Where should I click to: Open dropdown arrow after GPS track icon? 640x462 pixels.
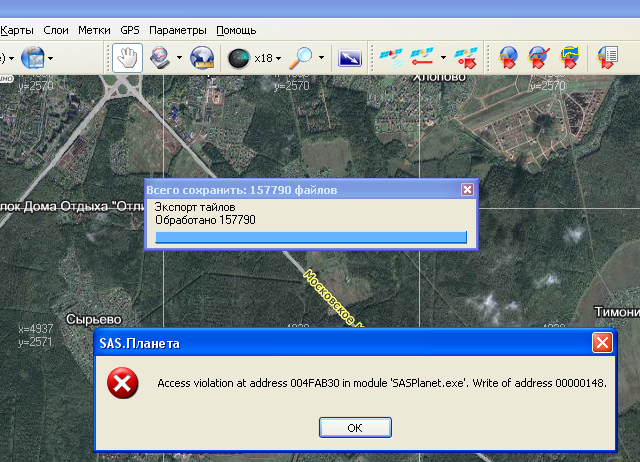click(x=443, y=58)
